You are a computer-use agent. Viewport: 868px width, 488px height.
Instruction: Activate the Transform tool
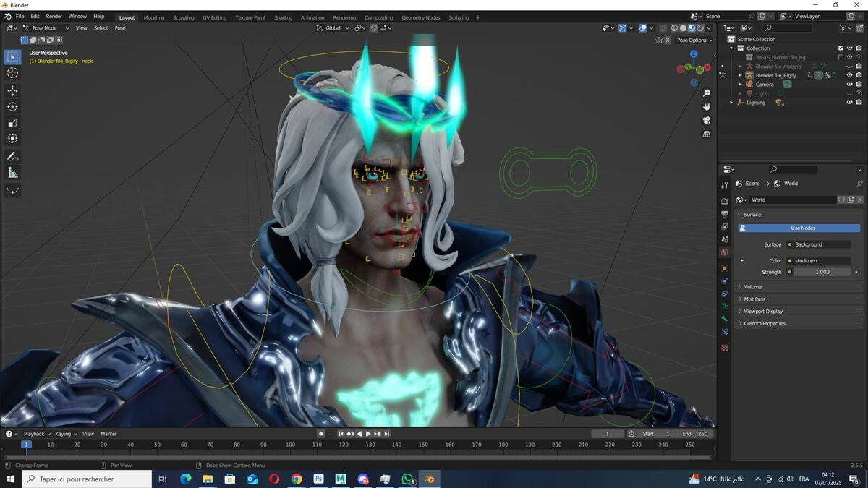click(x=12, y=138)
